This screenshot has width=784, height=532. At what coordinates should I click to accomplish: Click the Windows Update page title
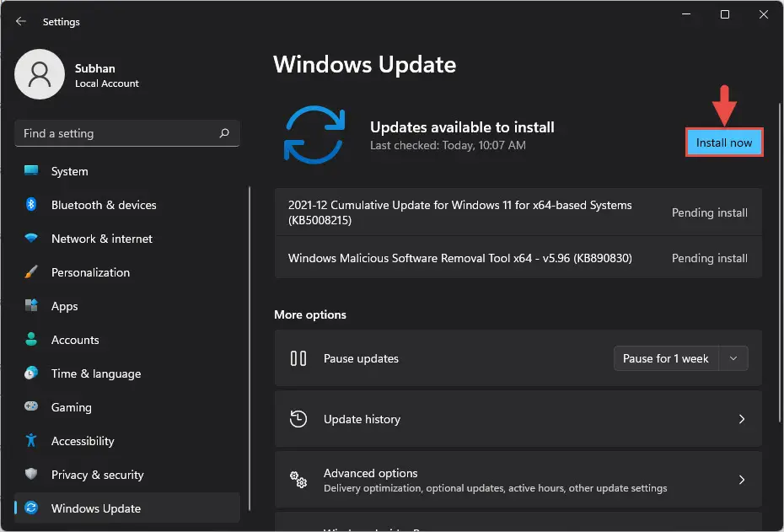click(364, 65)
